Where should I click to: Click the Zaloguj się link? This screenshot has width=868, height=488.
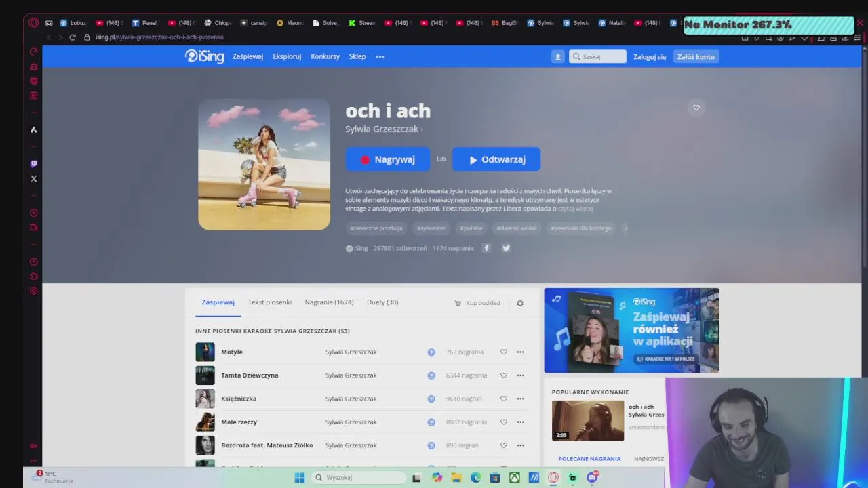pyautogui.click(x=650, y=57)
